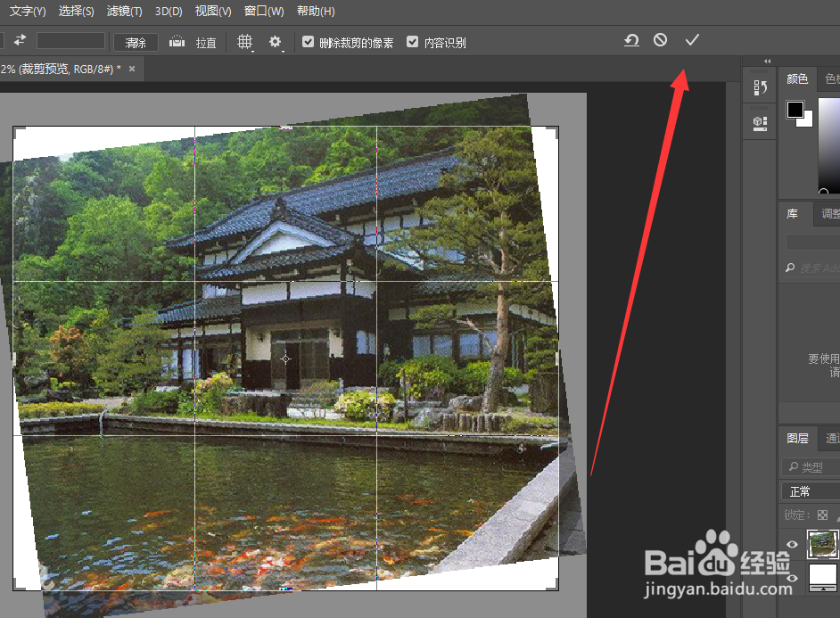
Task: Toggle visibility of the white bottom layer
Action: click(x=793, y=579)
